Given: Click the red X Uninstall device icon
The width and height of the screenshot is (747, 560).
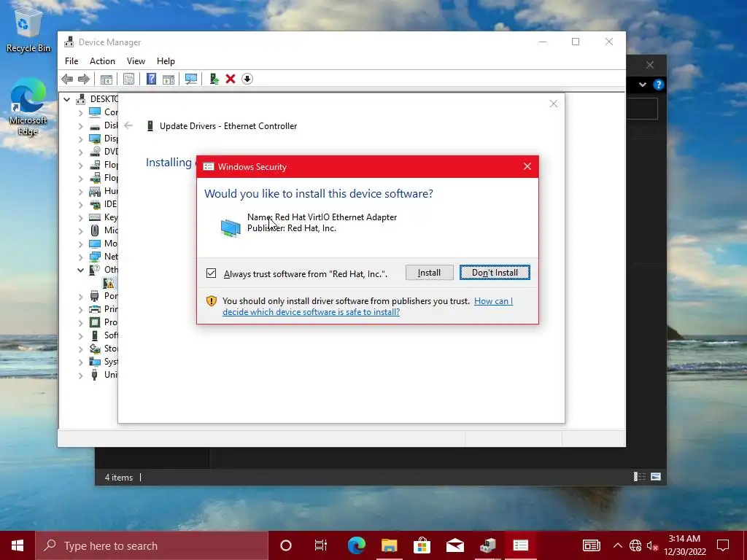Looking at the screenshot, I should [231, 79].
